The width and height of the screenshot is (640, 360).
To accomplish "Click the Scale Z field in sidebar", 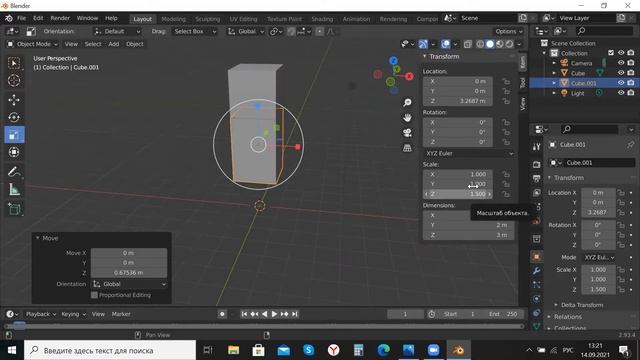I will pos(457,194).
